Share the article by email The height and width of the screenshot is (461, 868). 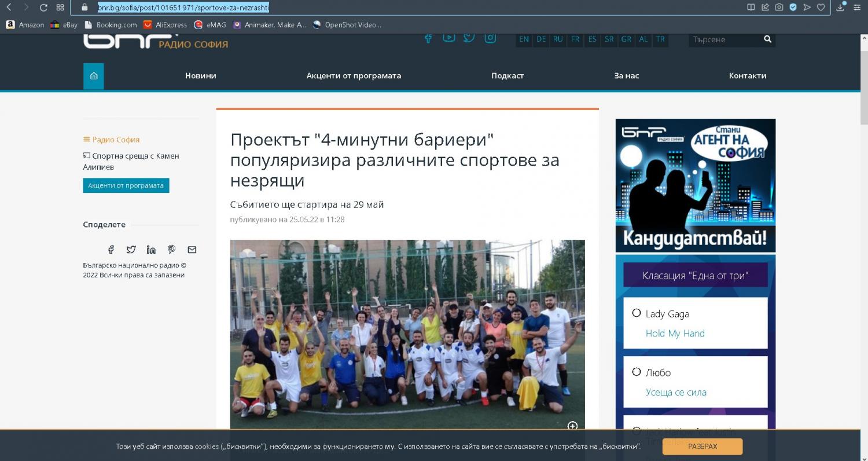click(192, 250)
